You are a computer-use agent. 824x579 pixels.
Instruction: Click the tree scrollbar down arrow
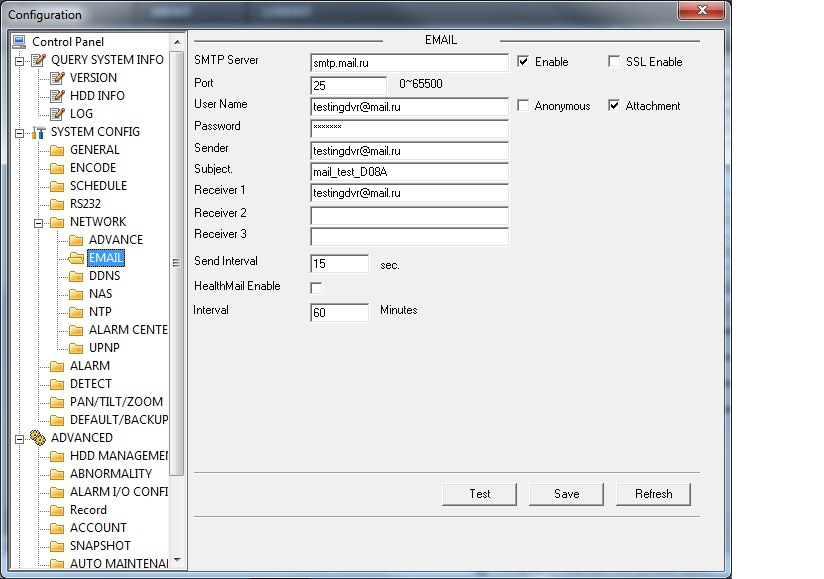(x=177, y=560)
